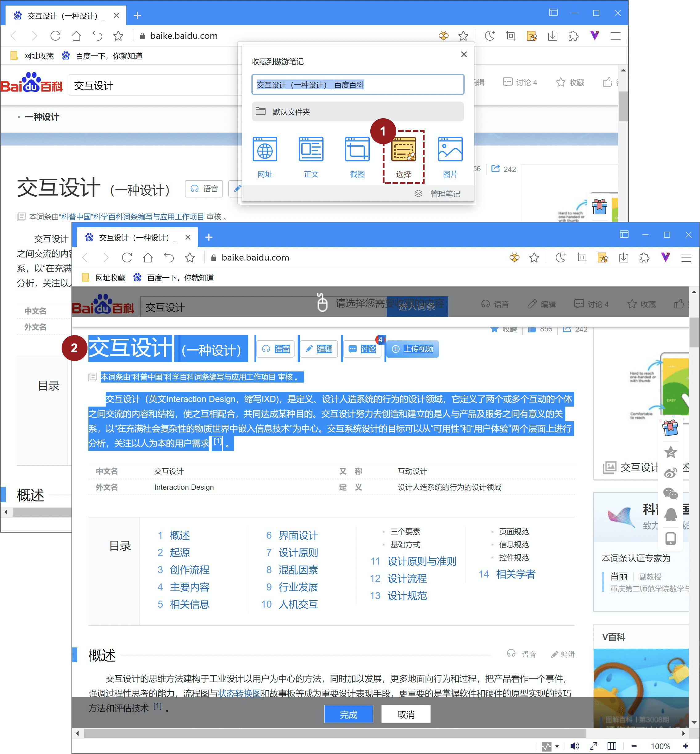
Task: Open 概述 entry in the table of contents
Action: click(x=180, y=535)
